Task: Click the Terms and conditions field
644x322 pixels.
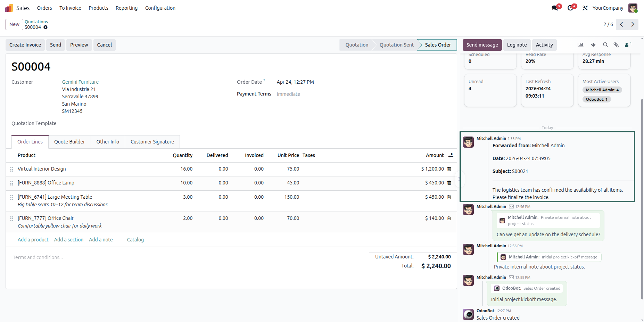Action: tap(188, 257)
